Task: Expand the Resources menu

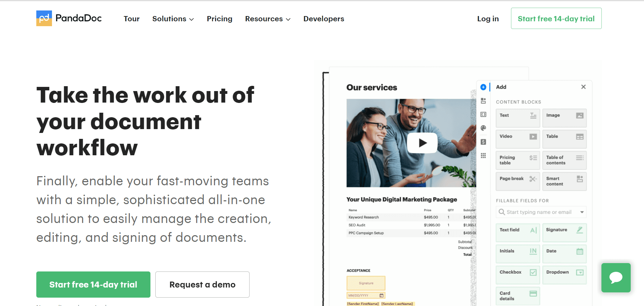Action: coord(268,19)
